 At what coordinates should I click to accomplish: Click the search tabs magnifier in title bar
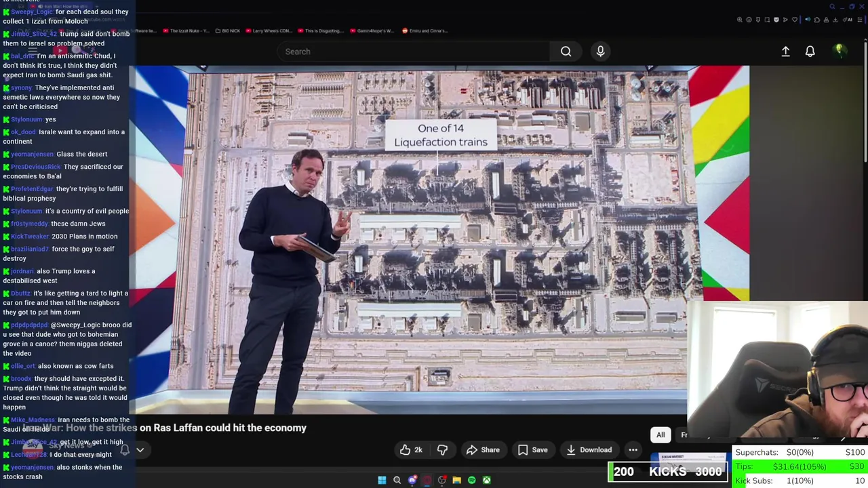(x=832, y=7)
